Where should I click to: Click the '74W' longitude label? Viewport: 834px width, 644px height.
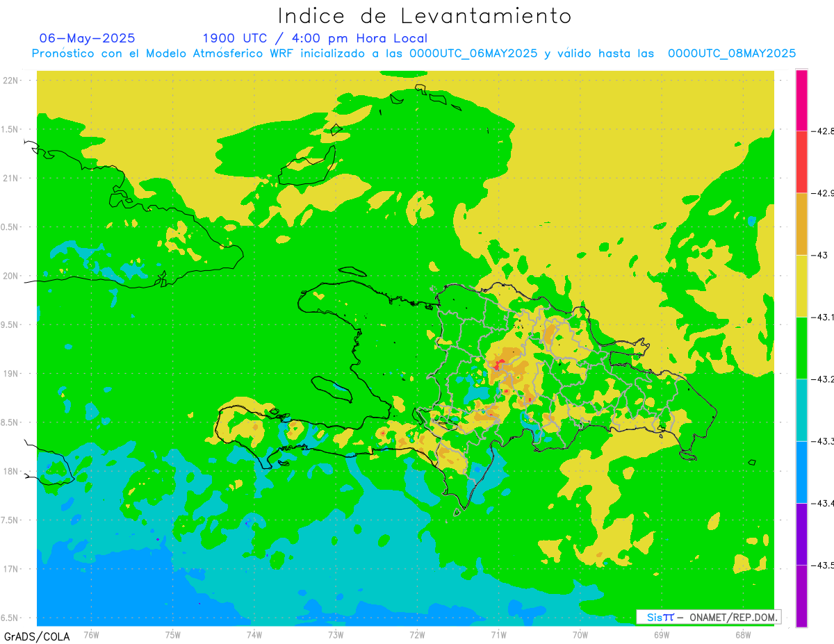pos(254,634)
